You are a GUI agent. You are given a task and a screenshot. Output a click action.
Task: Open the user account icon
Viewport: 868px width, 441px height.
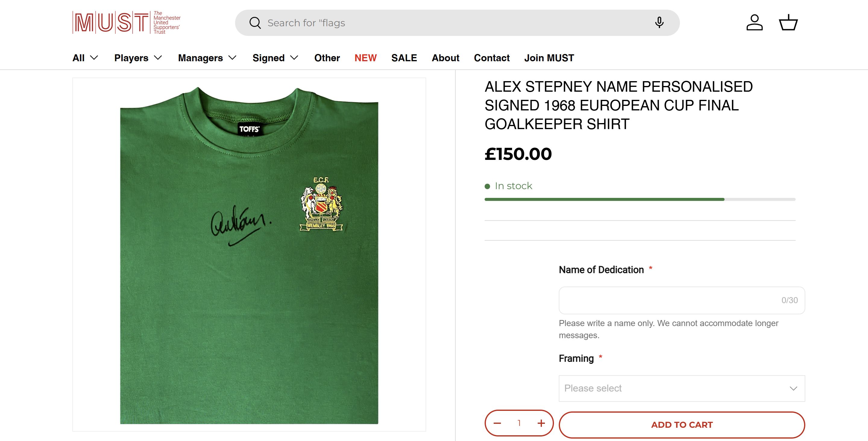tap(754, 23)
